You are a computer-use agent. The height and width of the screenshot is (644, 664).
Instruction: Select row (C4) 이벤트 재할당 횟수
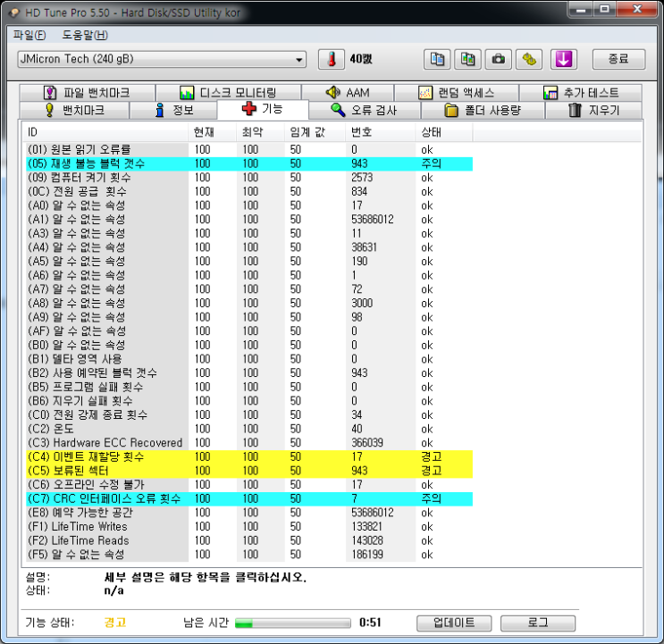(249, 457)
